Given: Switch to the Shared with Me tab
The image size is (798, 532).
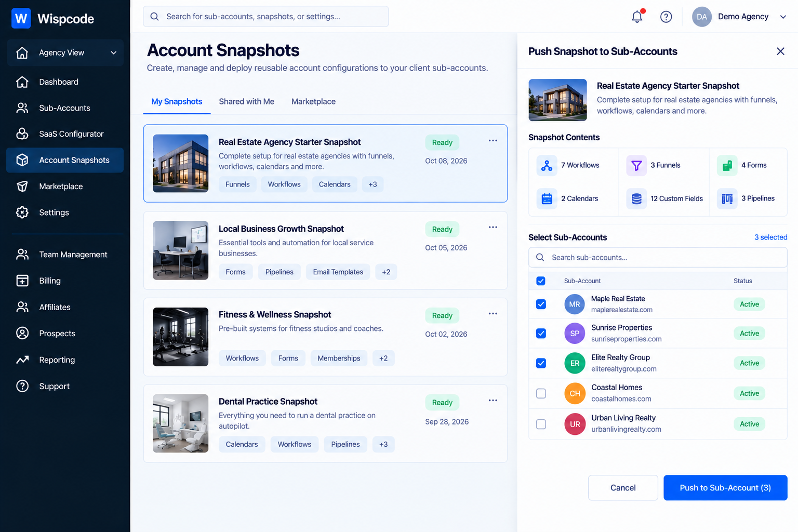Looking at the screenshot, I should click(x=247, y=102).
